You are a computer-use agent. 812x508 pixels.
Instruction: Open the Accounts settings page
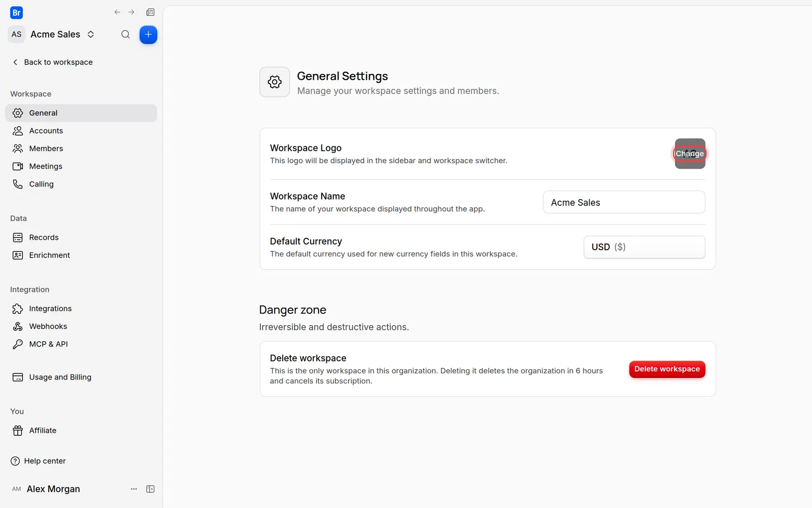tap(81, 131)
